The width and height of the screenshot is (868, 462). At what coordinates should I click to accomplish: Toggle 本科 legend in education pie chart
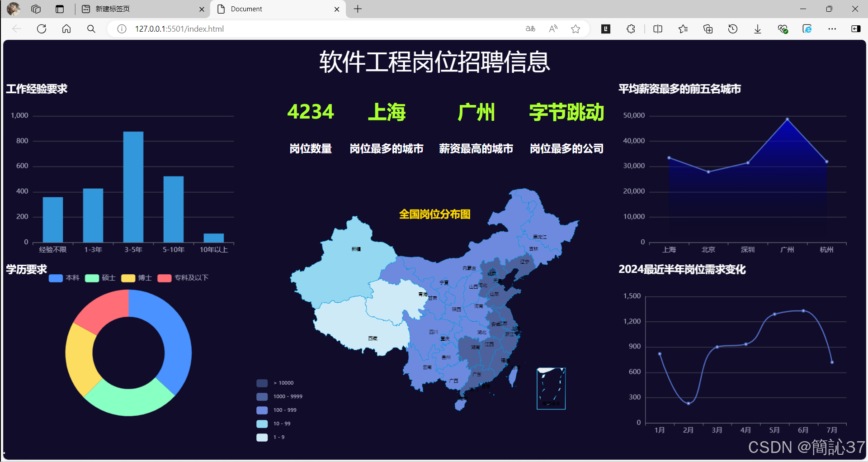[x=56, y=278]
